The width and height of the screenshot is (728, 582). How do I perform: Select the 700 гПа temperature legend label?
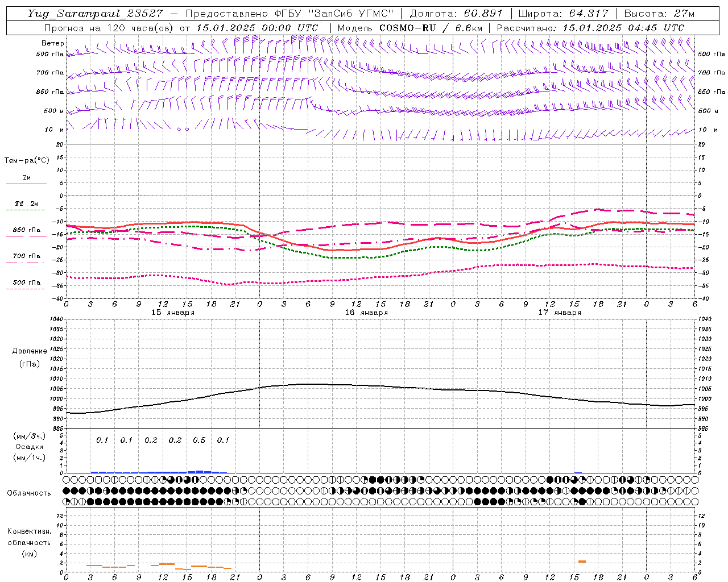pos(27,256)
